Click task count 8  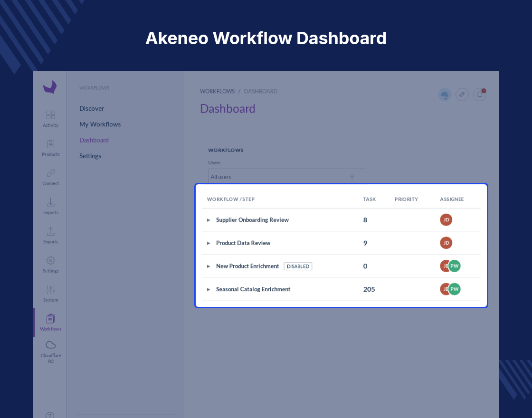click(x=365, y=220)
